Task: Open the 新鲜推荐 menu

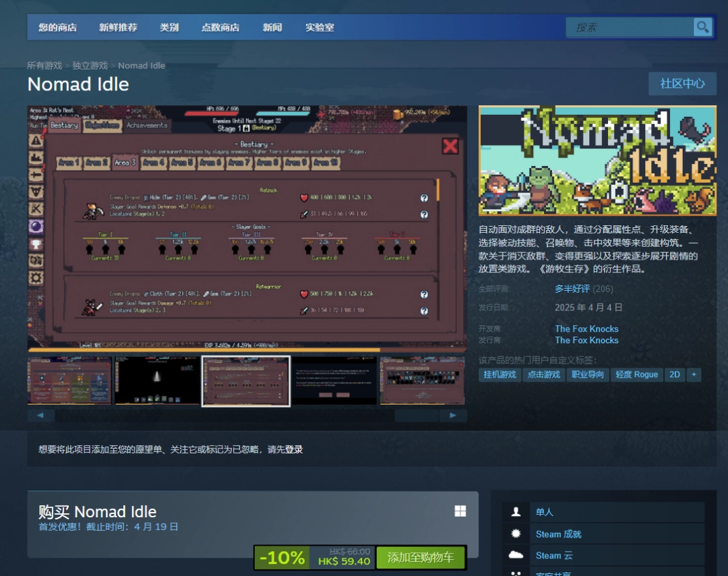Action: (x=118, y=28)
